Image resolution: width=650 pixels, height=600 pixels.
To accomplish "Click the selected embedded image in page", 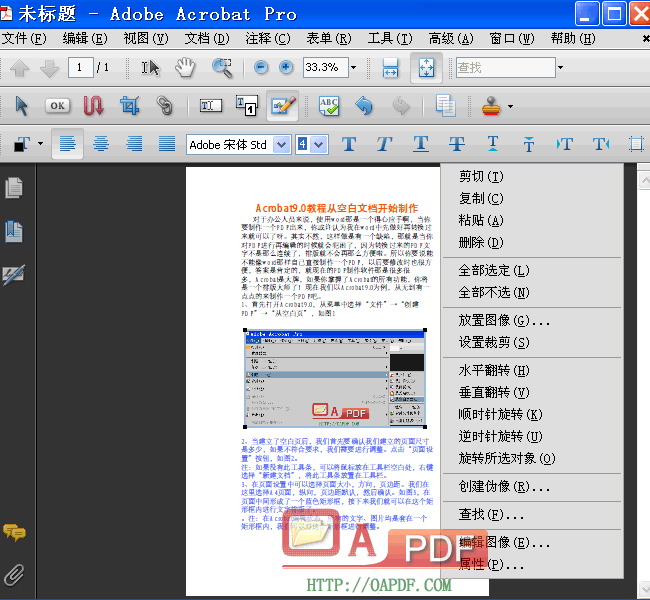I will [x=335, y=379].
